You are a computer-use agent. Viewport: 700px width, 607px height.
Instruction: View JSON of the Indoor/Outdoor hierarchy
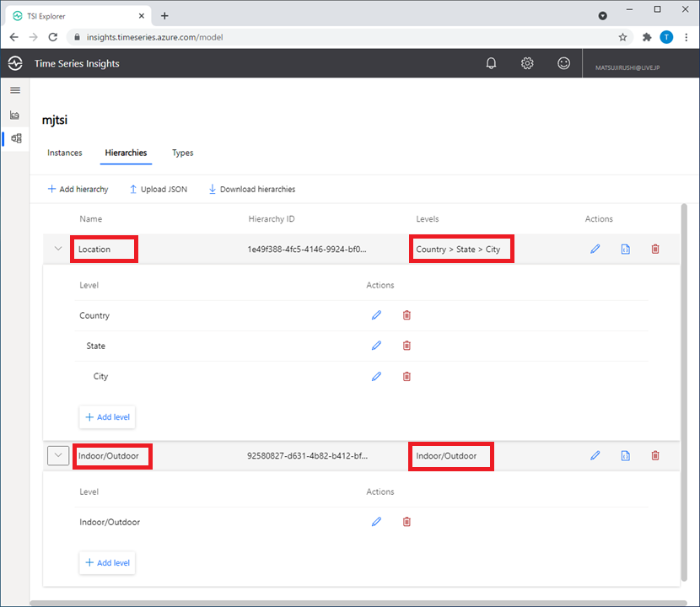[x=626, y=456]
